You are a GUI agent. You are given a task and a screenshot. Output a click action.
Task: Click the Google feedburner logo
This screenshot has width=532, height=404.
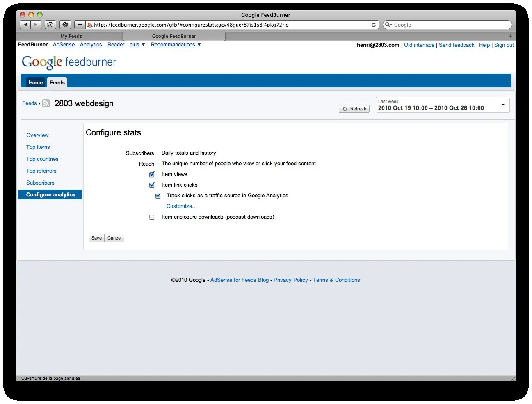click(x=69, y=62)
